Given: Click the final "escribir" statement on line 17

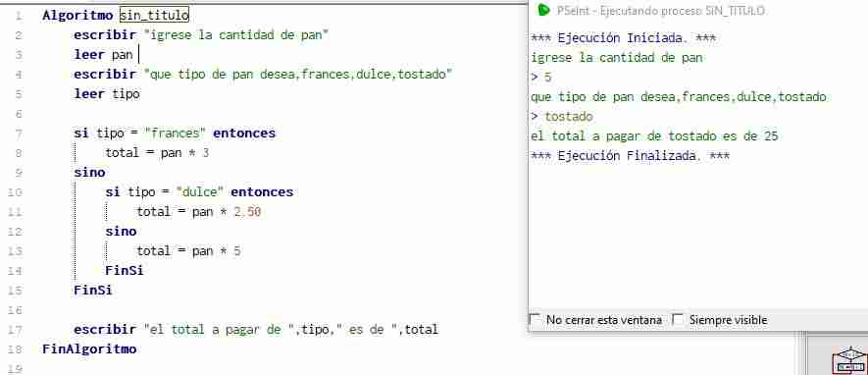Looking at the screenshot, I should click(256, 330).
